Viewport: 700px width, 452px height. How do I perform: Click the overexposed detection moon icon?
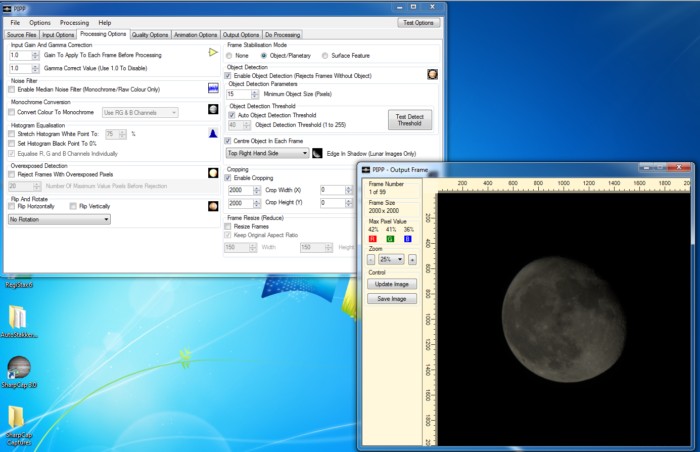click(213, 173)
